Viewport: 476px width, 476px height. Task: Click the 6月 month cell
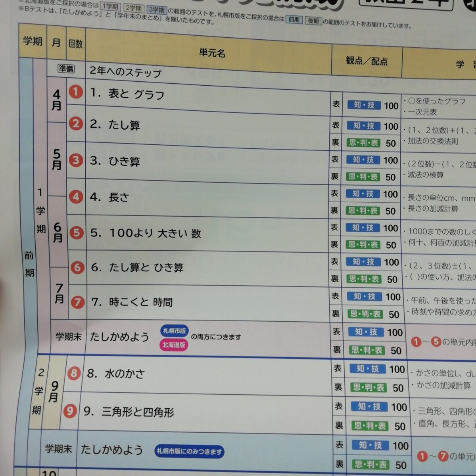58,232
